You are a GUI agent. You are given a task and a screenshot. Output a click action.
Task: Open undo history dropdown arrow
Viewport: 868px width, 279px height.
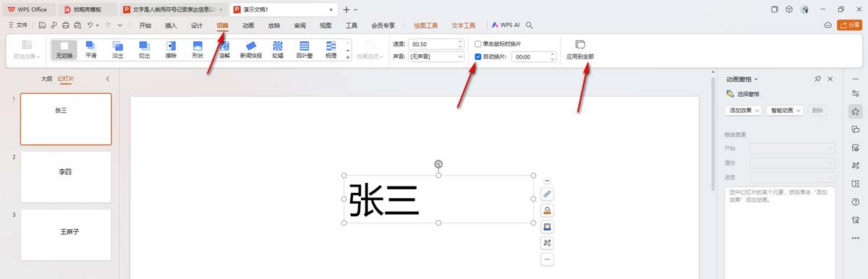point(98,25)
